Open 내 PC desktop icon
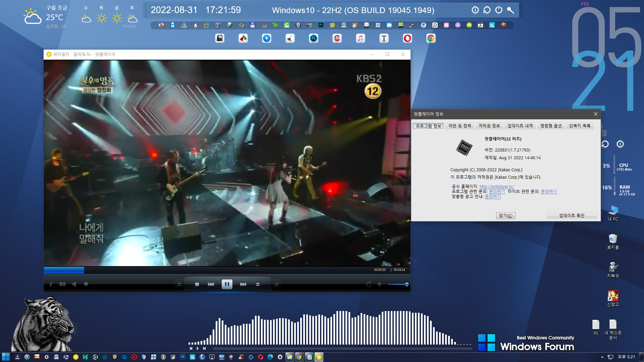The width and height of the screenshot is (644, 362). pyautogui.click(x=613, y=213)
